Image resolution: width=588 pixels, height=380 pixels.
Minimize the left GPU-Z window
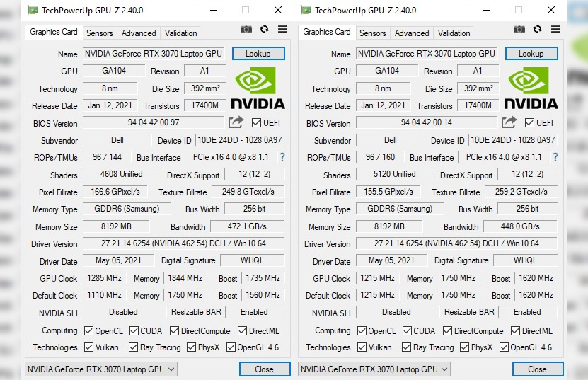(x=214, y=10)
